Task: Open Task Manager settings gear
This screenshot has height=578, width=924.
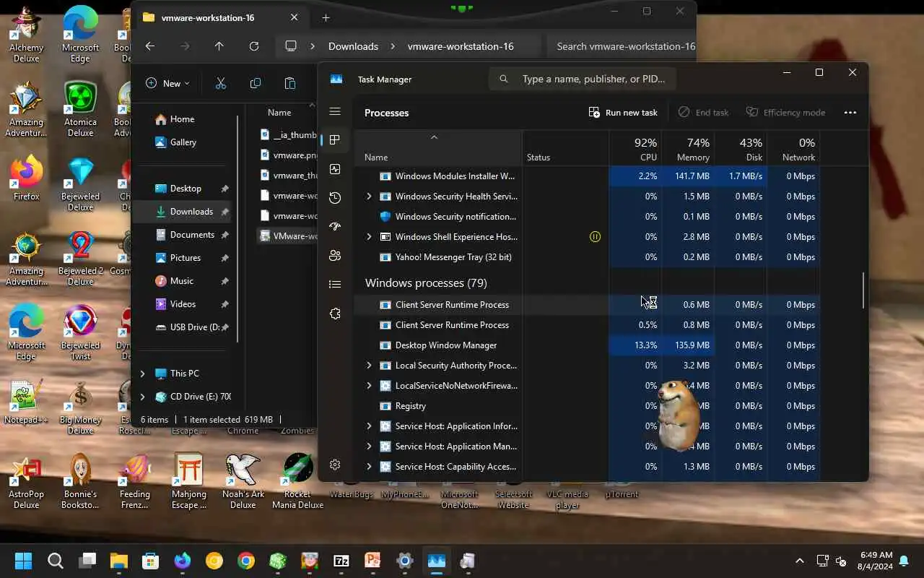Action: [335, 465]
